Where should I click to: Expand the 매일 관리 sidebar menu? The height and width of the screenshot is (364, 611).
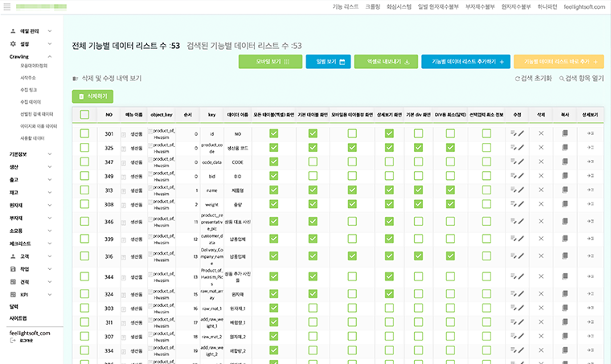pos(29,31)
